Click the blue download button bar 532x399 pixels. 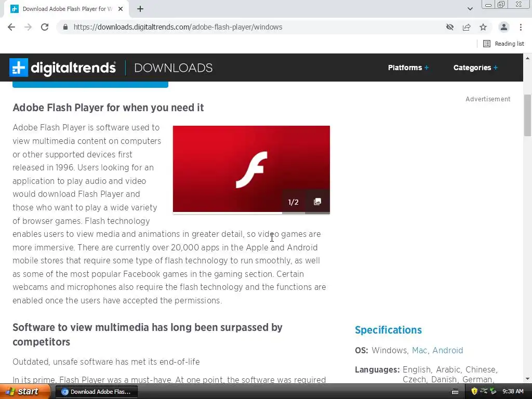pos(90,85)
